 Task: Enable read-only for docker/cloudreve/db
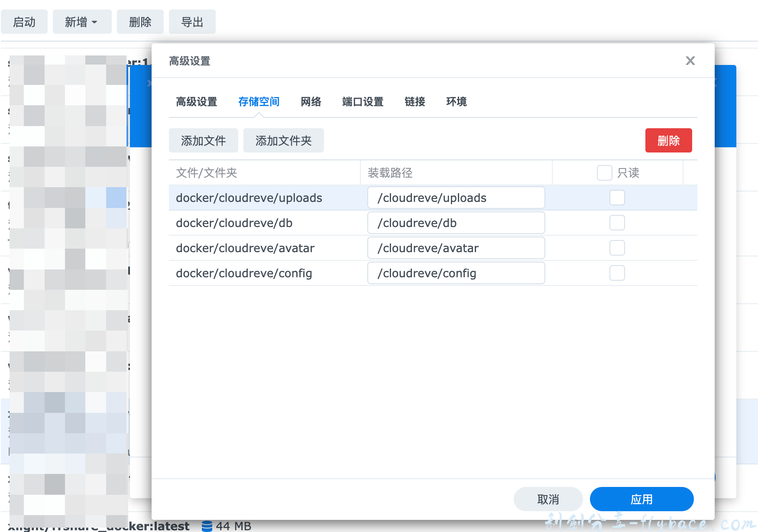(x=617, y=223)
